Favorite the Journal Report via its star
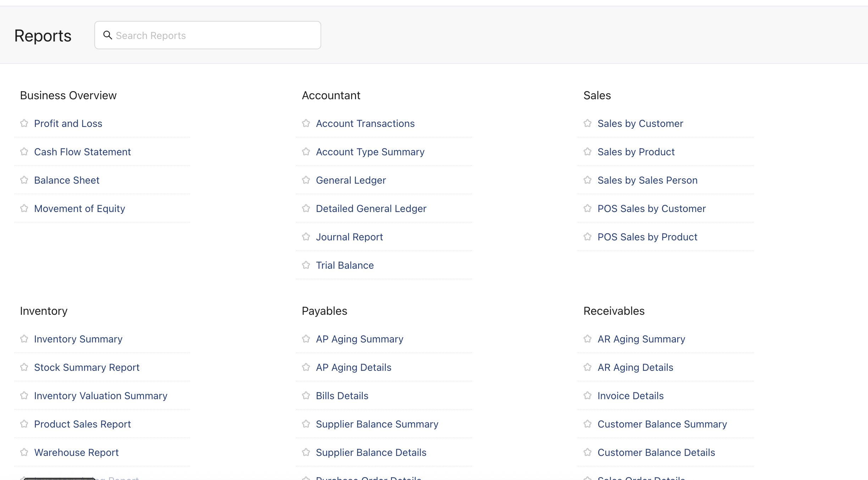The height and width of the screenshot is (480, 868). click(x=306, y=236)
